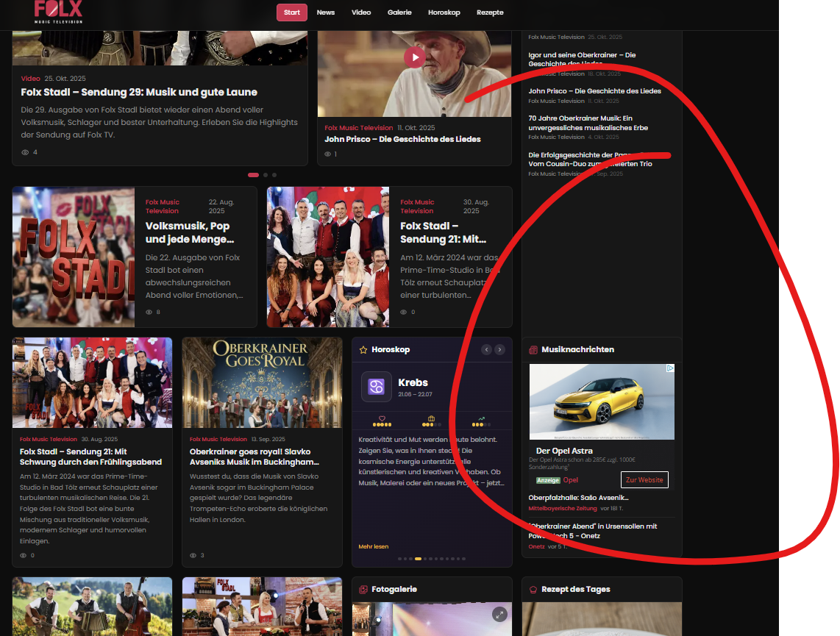The image size is (840, 636).
Task: Open Folx Stadl – Sendung 21: Mit... title
Action: click(443, 232)
